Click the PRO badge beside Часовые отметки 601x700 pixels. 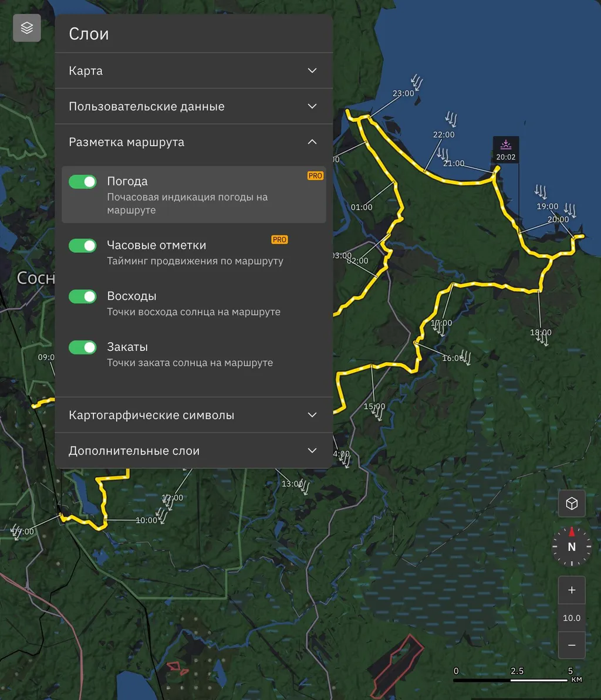(x=279, y=239)
